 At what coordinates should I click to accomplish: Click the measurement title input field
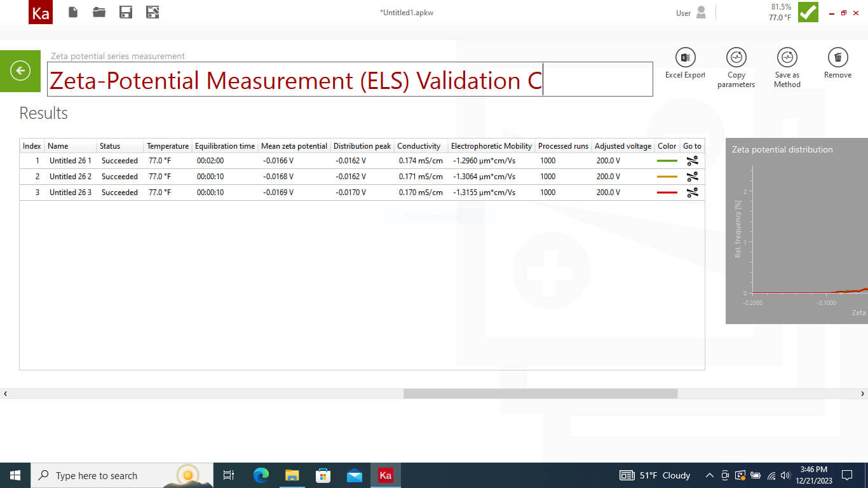pos(349,80)
